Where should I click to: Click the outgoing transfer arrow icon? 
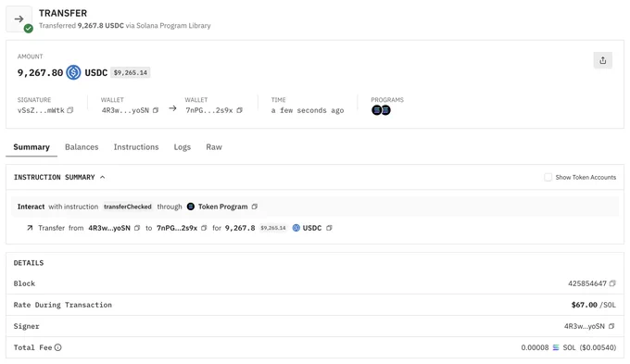tap(30, 228)
